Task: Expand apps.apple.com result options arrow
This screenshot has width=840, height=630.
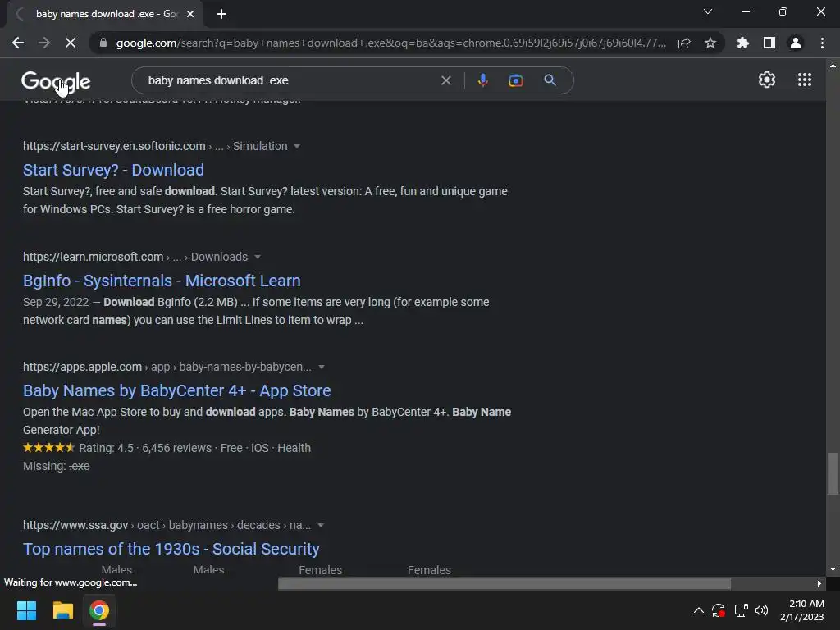Action: [x=322, y=367]
